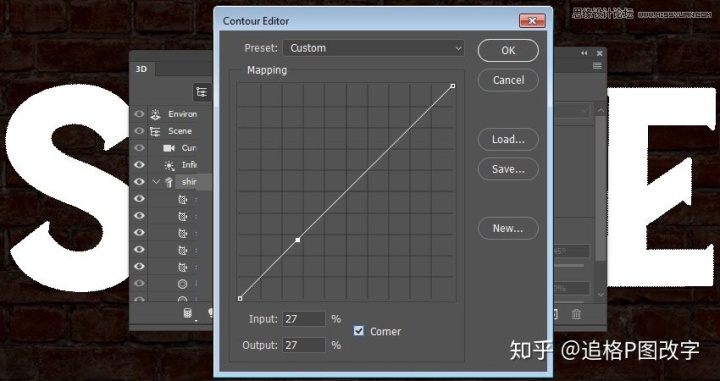Screen dimensions: 720x381
Task: Select the Infinite Light sun icon
Action: click(169, 165)
